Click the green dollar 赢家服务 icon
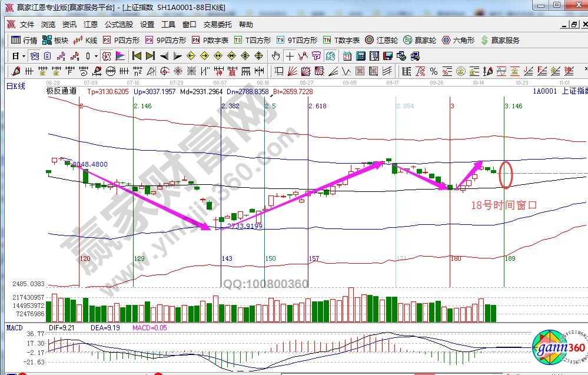The image size is (588, 375). pos(500,40)
